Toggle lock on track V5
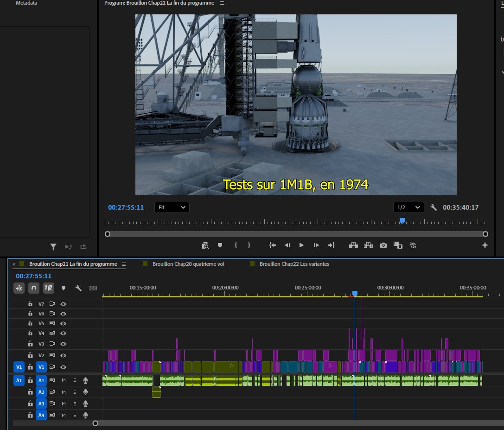504x430 pixels. point(30,323)
